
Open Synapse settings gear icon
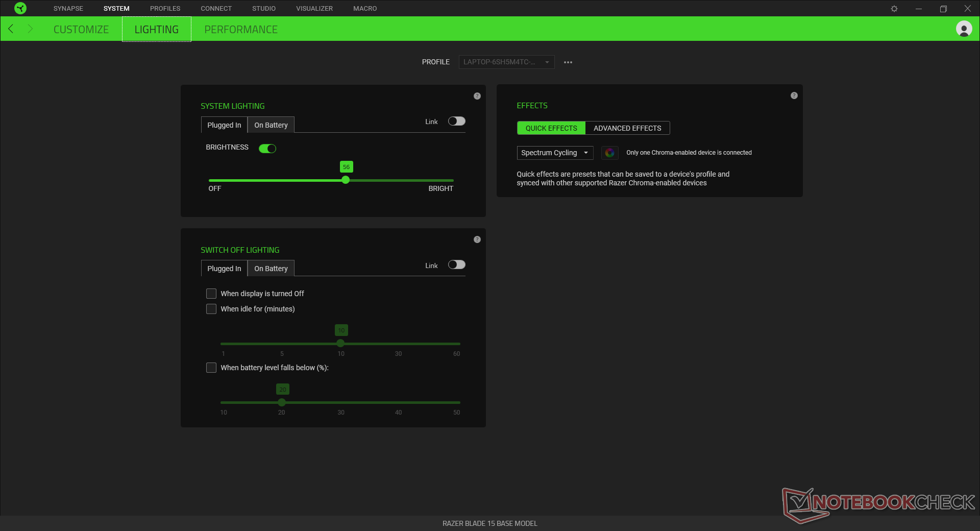894,9
